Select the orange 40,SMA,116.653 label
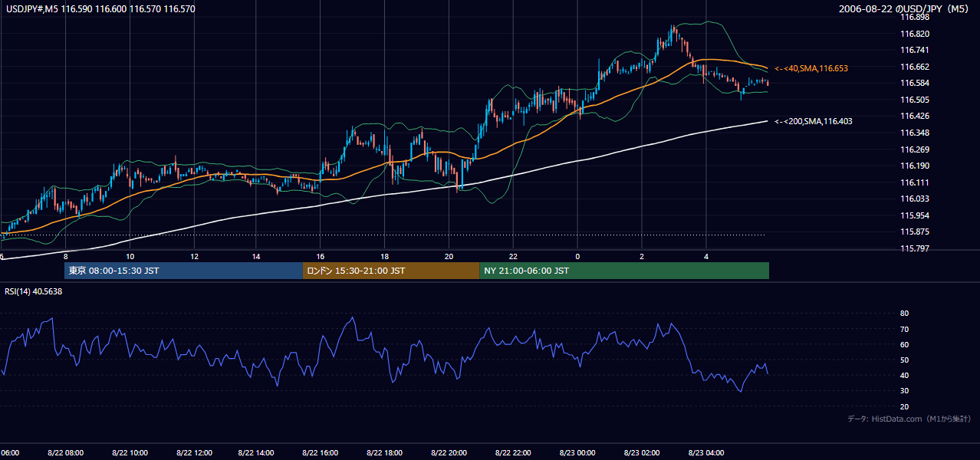The height and width of the screenshot is (460, 980). (x=811, y=68)
